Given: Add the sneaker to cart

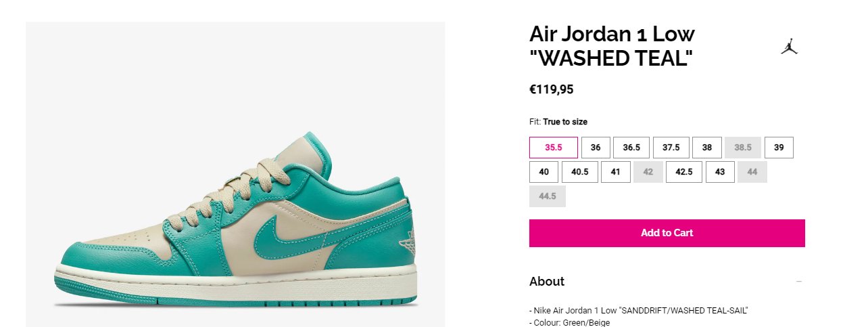Looking at the screenshot, I should [667, 233].
